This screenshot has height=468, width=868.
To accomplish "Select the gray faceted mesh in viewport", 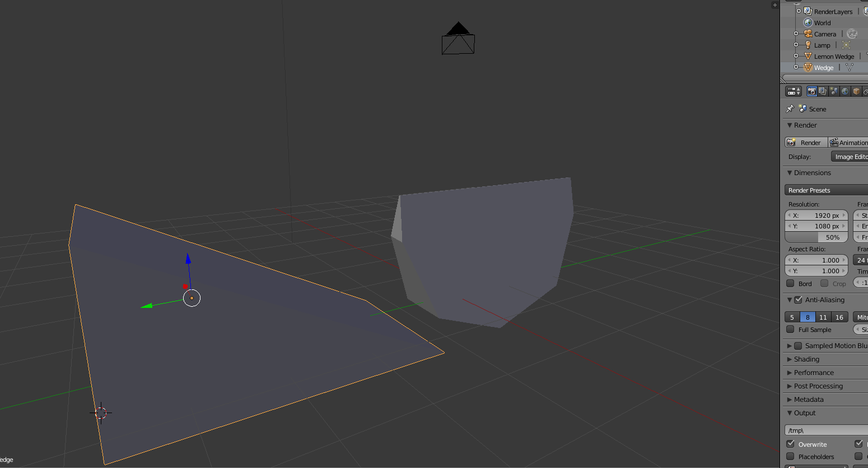I will coord(482,252).
